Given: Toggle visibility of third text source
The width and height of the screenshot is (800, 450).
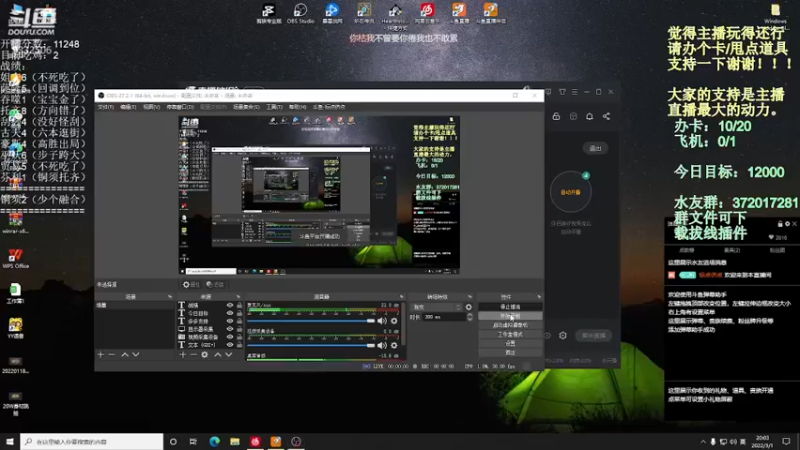Looking at the screenshot, I should 230,321.
